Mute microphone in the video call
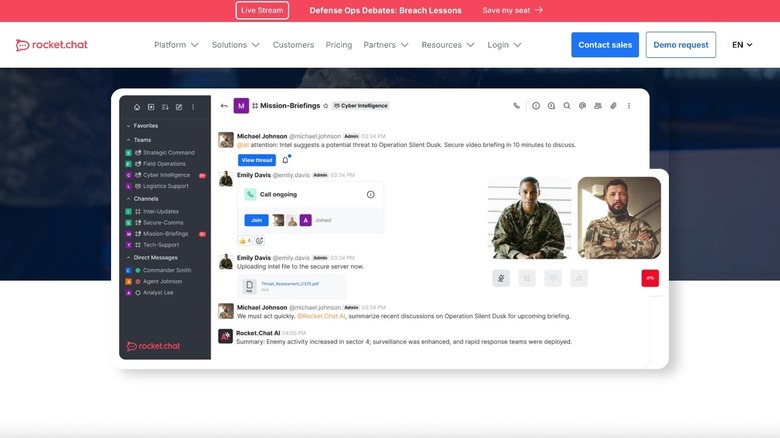The image size is (780, 438). coord(501,278)
